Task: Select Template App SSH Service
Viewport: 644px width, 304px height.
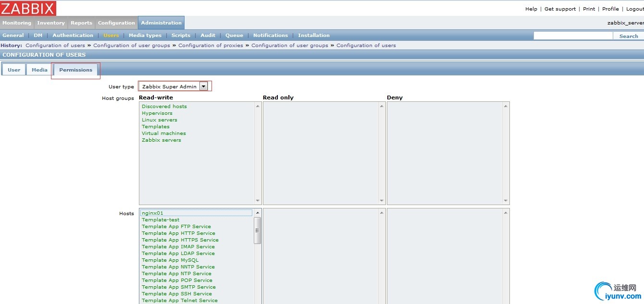Action: click(177, 294)
